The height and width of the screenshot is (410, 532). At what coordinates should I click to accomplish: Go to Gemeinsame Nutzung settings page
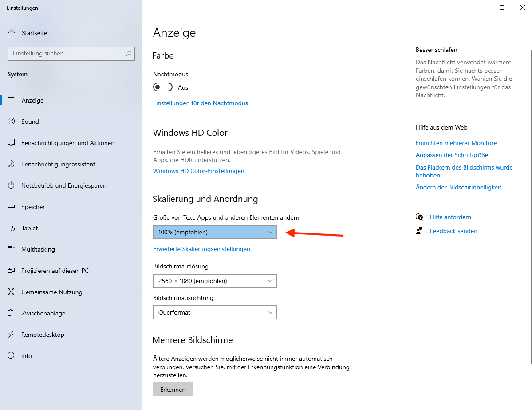(51, 292)
